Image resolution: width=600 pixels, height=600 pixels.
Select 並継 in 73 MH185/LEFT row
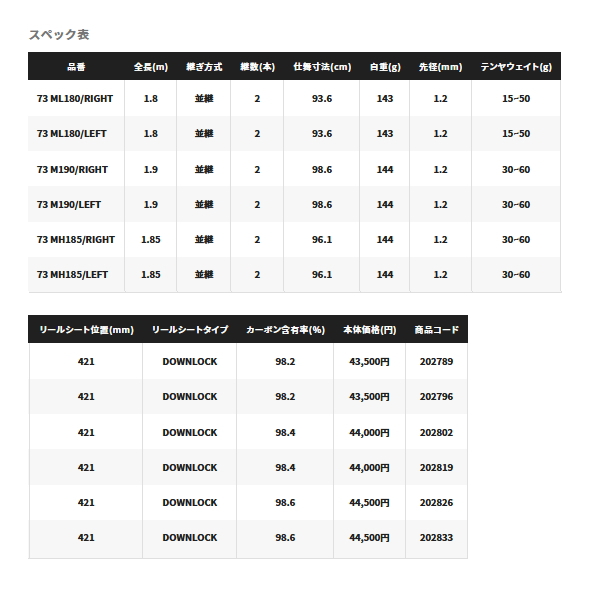204,275
